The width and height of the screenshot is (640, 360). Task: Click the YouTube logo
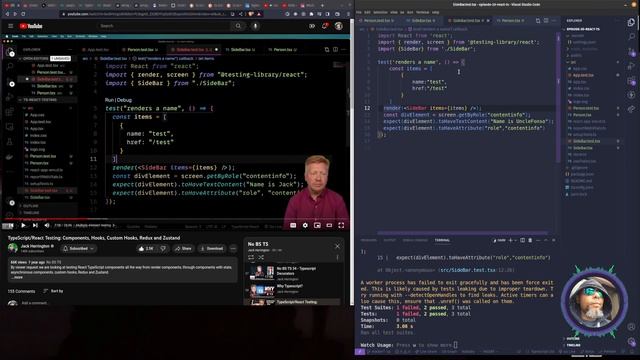pos(31,26)
